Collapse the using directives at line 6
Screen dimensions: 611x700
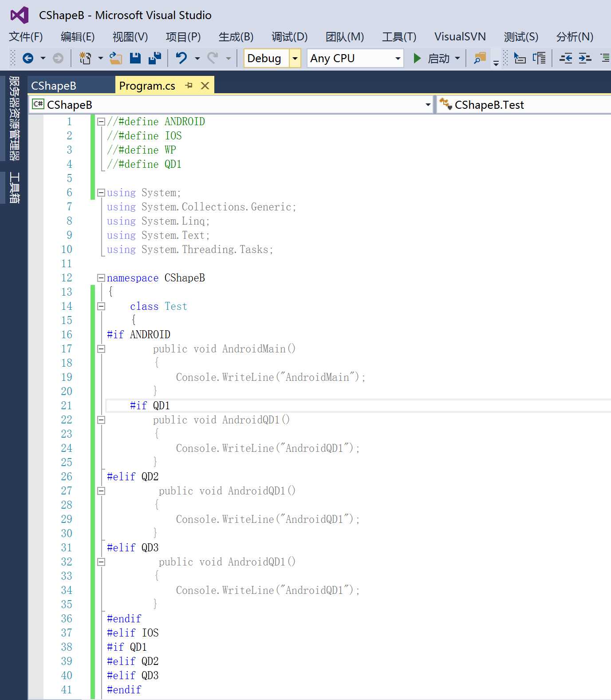(101, 193)
